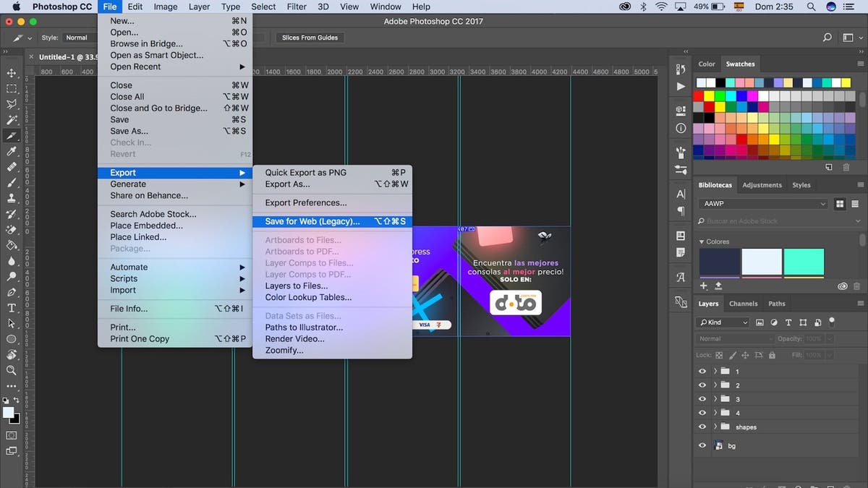
Task: Click the lock icon in the layers Lock bar
Action: 772,355
